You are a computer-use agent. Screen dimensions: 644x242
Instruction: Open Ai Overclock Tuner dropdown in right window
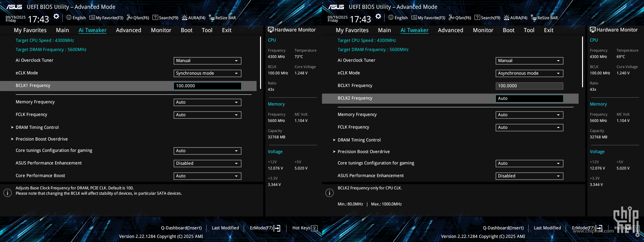[530, 60]
